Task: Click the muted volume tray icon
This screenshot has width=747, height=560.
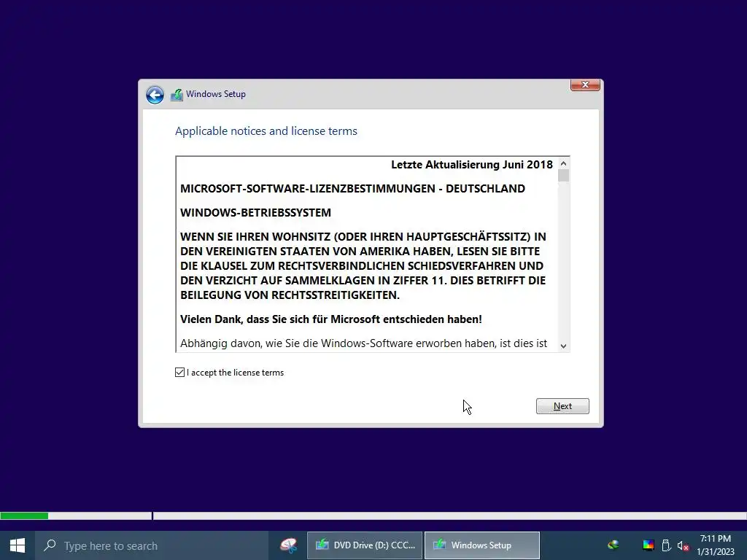Action: 683,545
